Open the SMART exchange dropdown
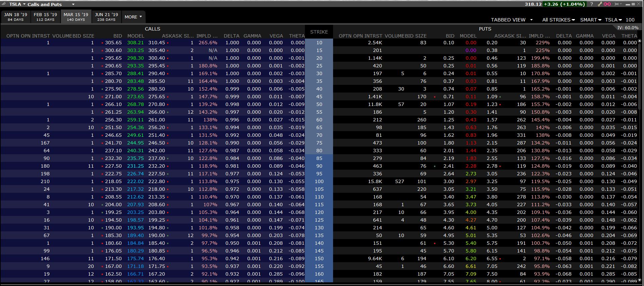The height and width of the screenshot is (286, 644). click(591, 20)
